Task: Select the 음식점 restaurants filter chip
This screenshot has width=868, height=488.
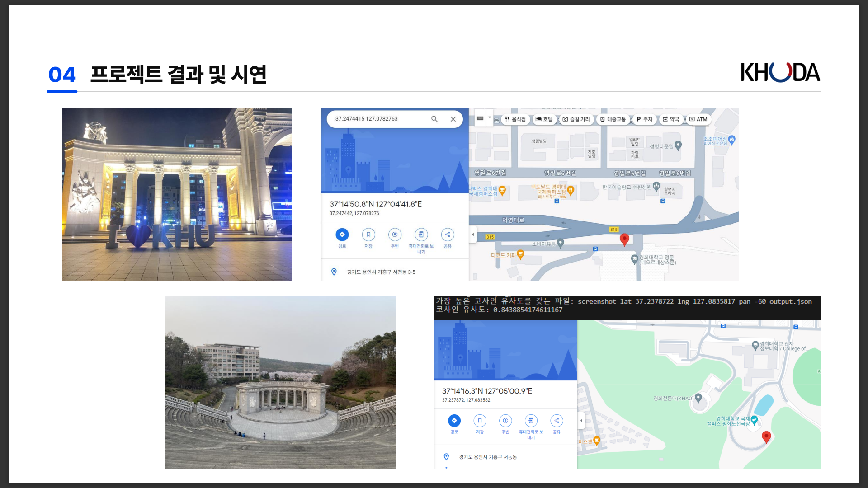Action: [x=515, y=119]
